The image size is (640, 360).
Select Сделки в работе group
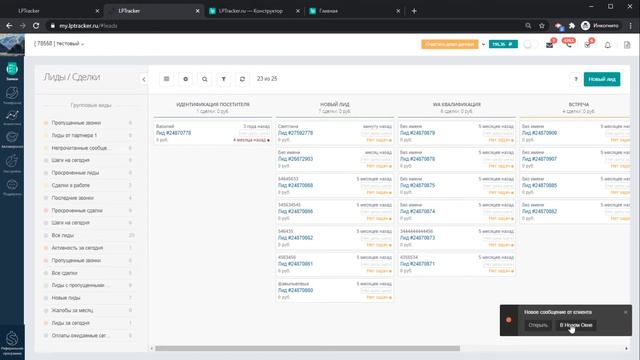click(71, 185)
